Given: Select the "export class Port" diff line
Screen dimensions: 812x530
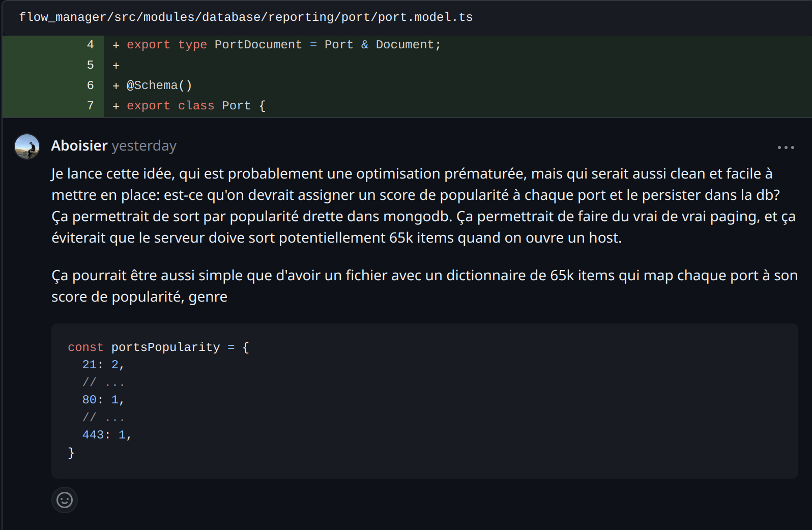Looking at the screenshot, I should pyautogui.click(x=196, y=105).
